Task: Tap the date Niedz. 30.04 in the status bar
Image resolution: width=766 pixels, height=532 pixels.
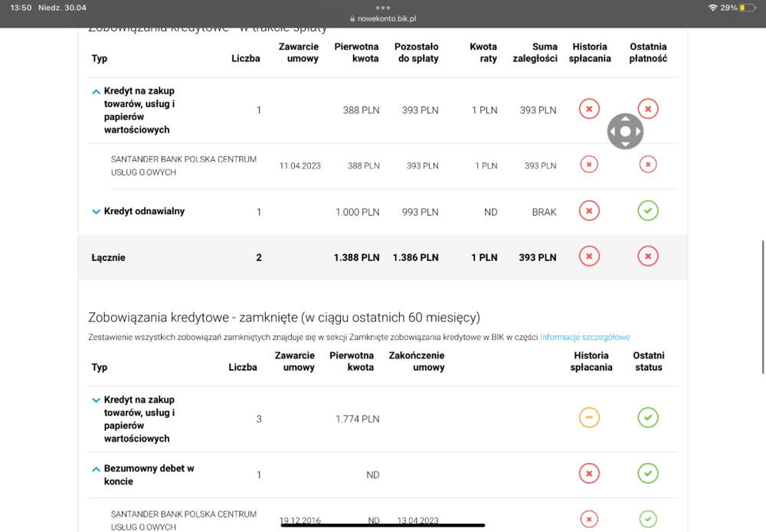Action: 62,8
